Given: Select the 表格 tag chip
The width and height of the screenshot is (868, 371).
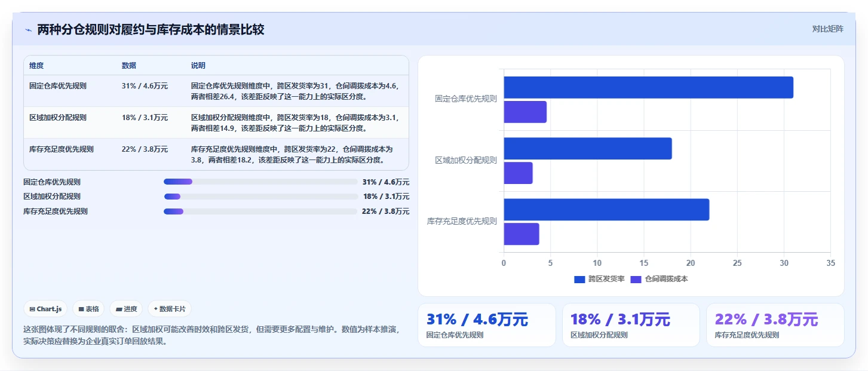Looking at the screenshot, I should pos(88,309).
